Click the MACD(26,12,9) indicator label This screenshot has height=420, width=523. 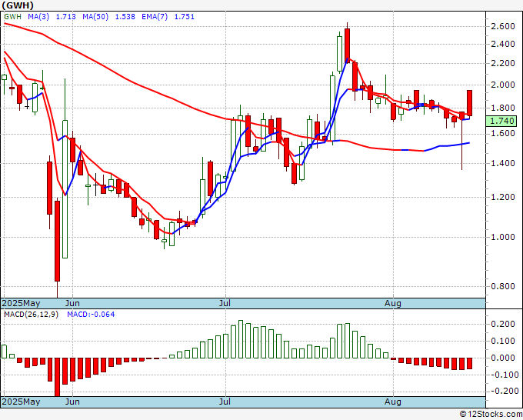tap(31, 315)
